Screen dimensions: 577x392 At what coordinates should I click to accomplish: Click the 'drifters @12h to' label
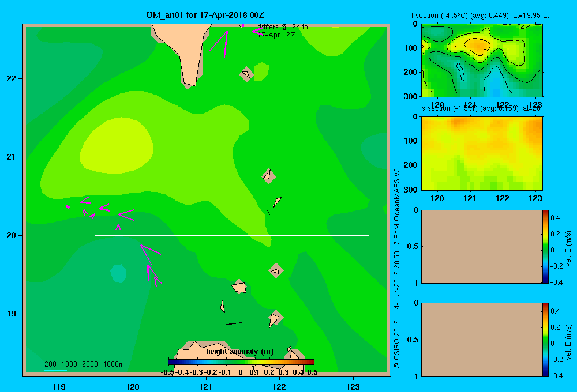pos(283,27)
